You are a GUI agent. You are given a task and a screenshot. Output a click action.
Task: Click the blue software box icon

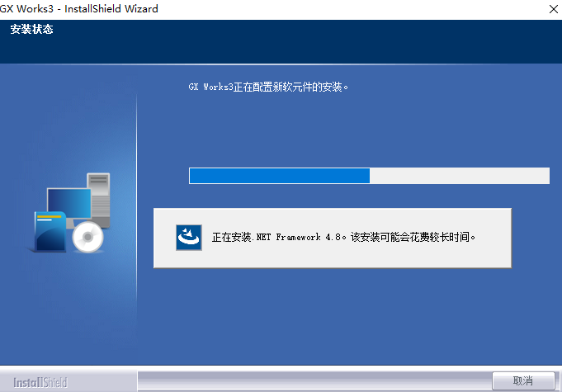[x=50, y=232]
